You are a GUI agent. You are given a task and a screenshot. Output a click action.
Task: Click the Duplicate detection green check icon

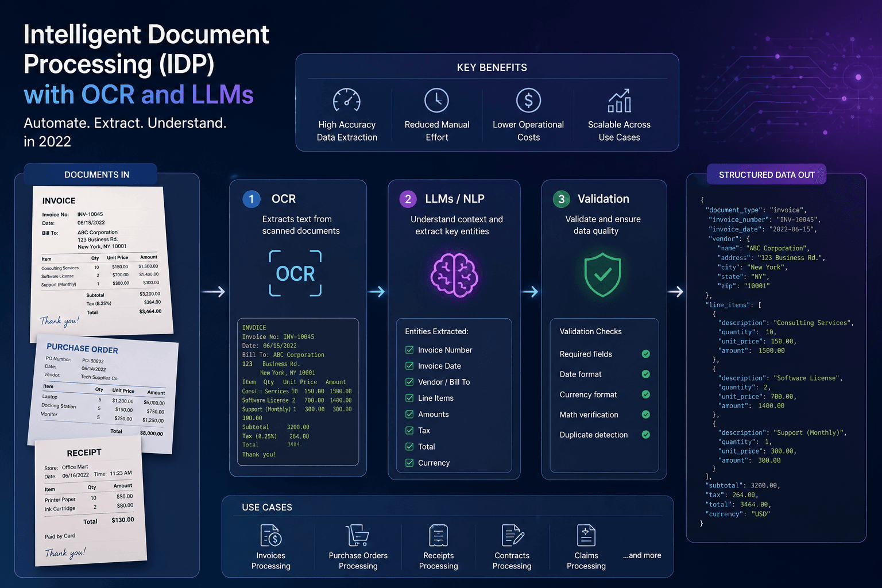[x=646, y=435]
